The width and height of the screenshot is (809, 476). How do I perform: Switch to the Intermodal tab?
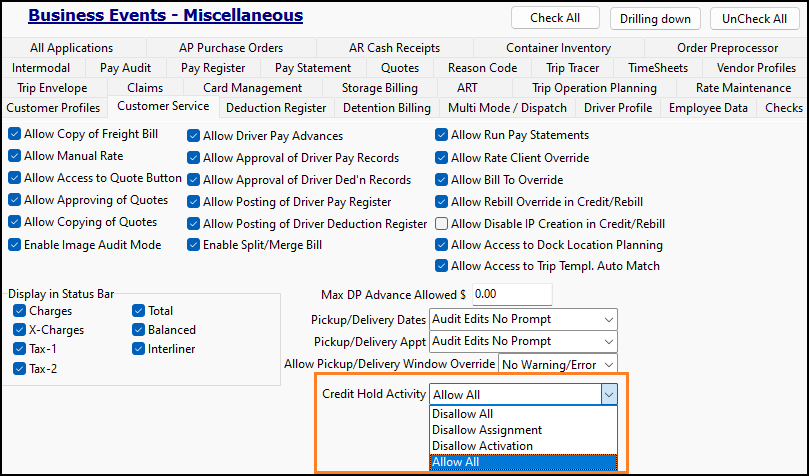(41, 68)
